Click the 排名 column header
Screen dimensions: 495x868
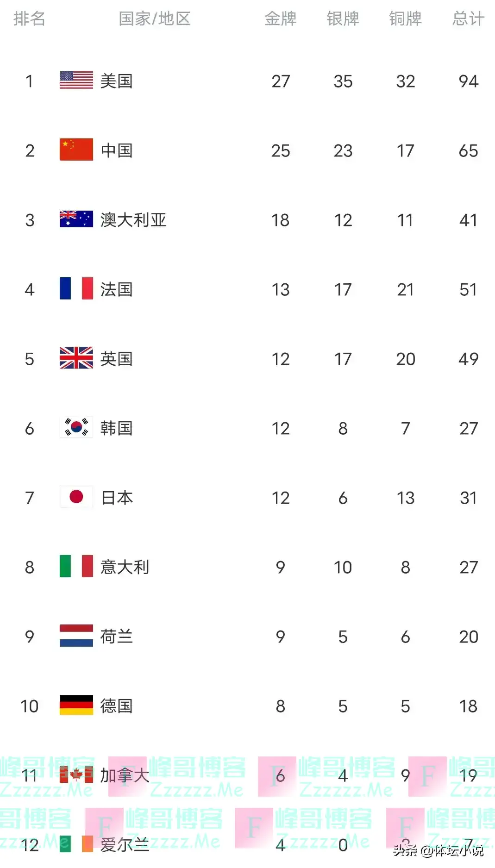point(29,19)
